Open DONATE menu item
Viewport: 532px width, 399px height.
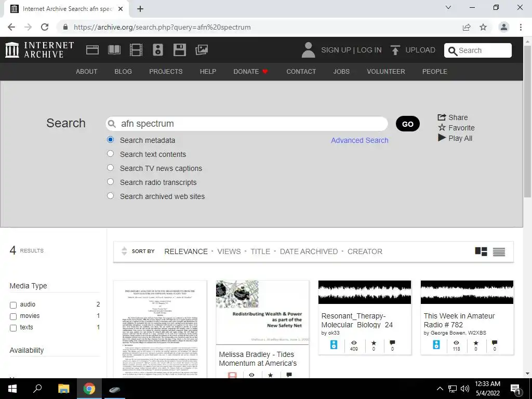coord(250,72)
